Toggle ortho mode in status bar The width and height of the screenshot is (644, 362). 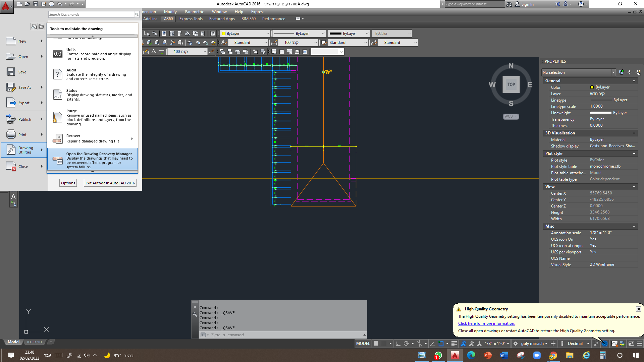(398, 344)
